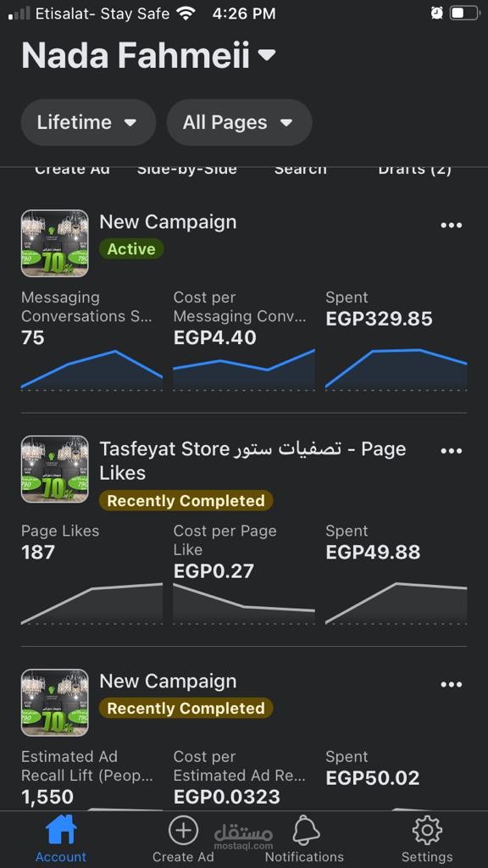Tap the alarm clock status icon
This screenshot has height=868, width=488.
click(x=436, y=13)
